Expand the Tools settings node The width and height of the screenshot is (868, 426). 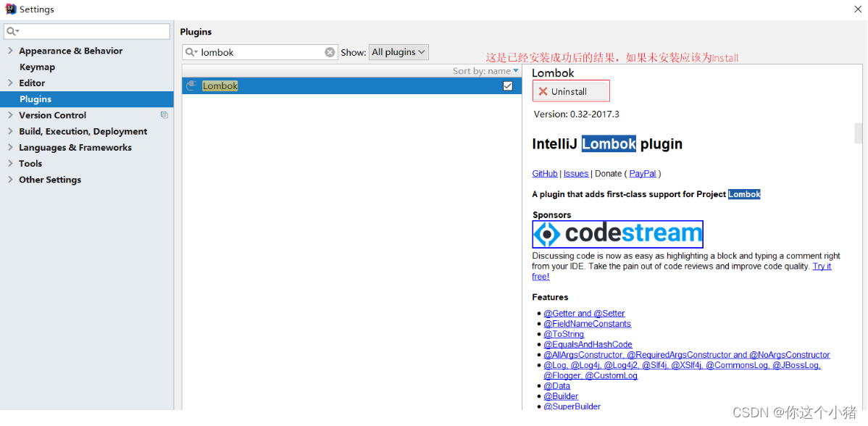pos(10,163)
